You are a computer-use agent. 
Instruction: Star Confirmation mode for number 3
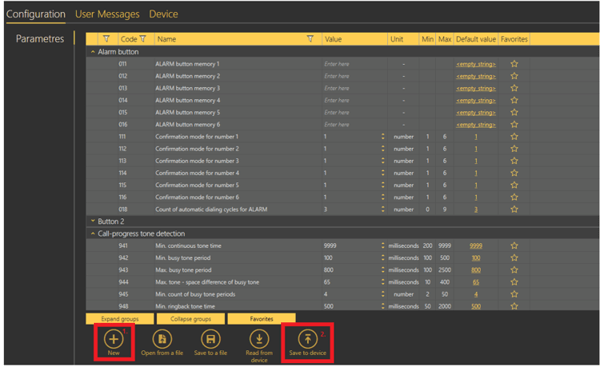514,161
